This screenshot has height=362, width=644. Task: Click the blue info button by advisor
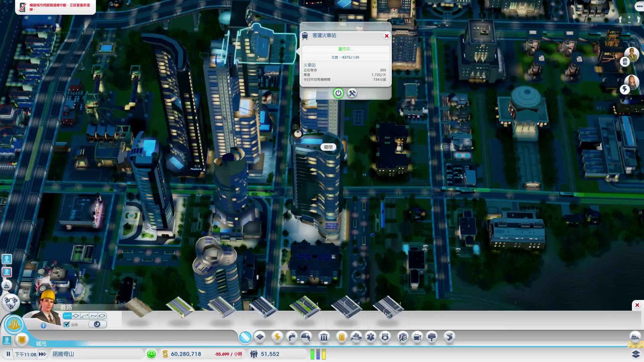(x=43, y=325)
